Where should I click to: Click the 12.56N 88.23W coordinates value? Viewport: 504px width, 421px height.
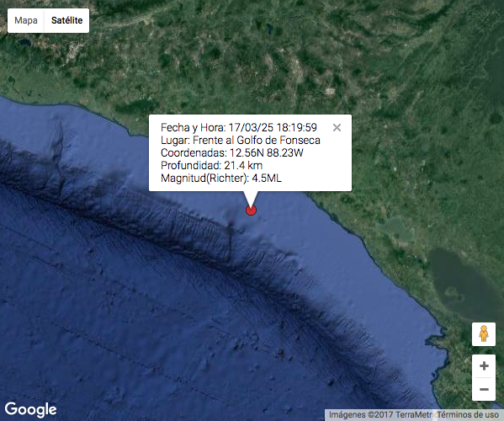[267, 152]
